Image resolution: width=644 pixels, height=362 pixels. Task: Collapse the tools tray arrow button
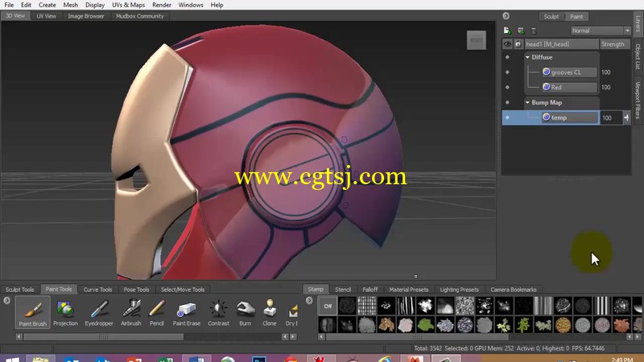click(7, 300)
